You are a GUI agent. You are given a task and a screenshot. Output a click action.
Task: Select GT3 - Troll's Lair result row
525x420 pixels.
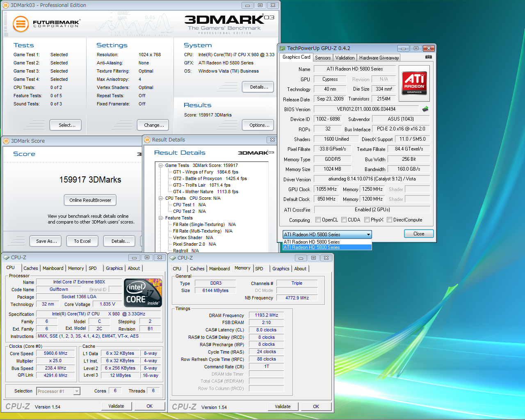click(201, 185)
